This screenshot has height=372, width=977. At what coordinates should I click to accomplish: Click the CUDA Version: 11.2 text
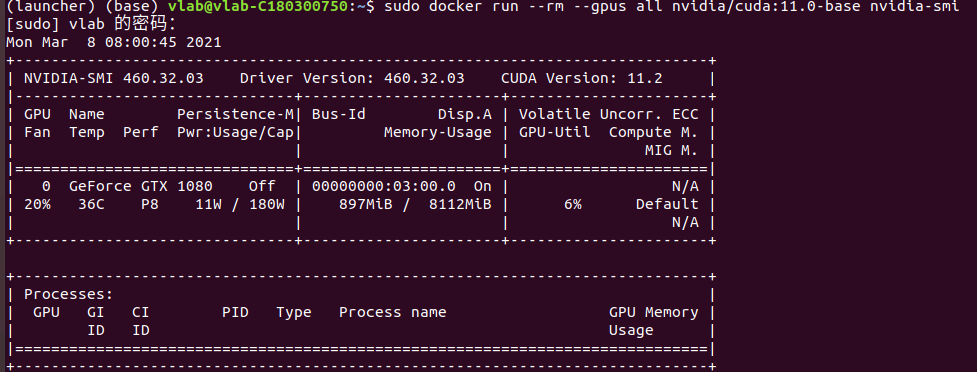[582, 79]
